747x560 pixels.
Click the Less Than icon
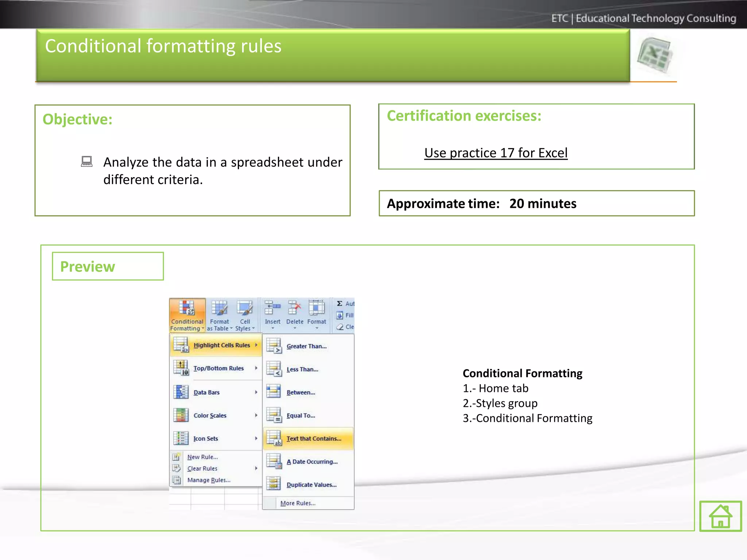(274, 369)
